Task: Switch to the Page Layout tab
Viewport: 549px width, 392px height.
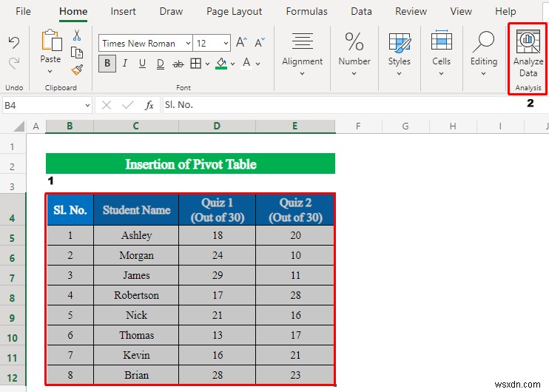Action: pyautogui.click(x=234, y=11)
